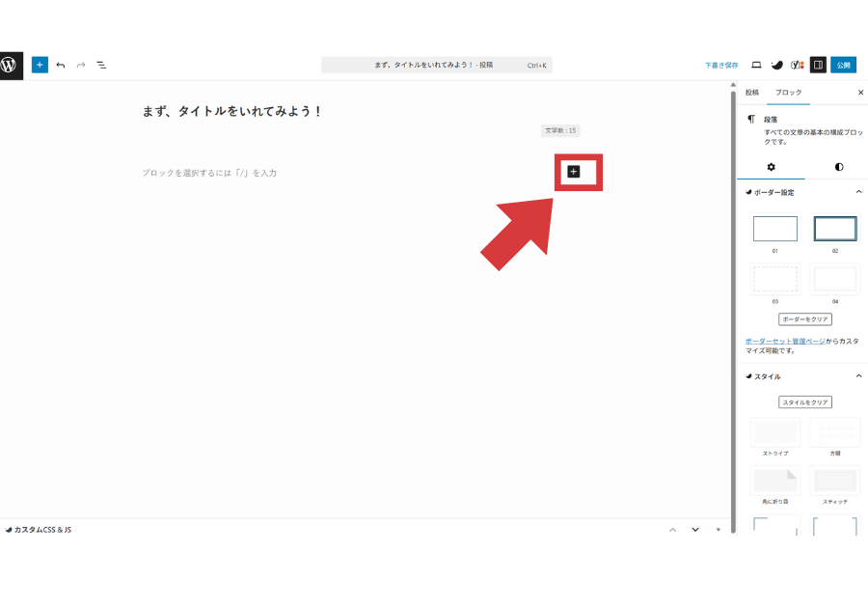This screenshot has width=868, height=608.
Task: Select border preset 02
Action: point(835,228)
